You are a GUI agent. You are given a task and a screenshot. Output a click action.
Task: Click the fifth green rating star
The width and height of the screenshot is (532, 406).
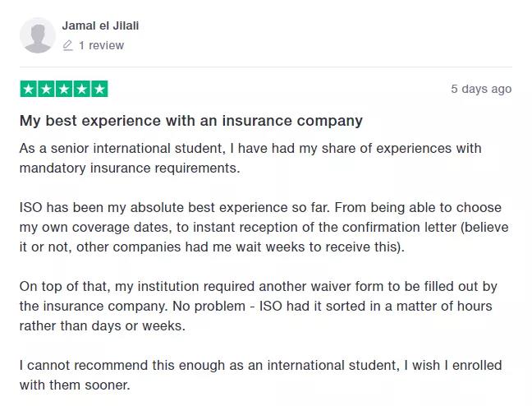[x=99, y=89]
